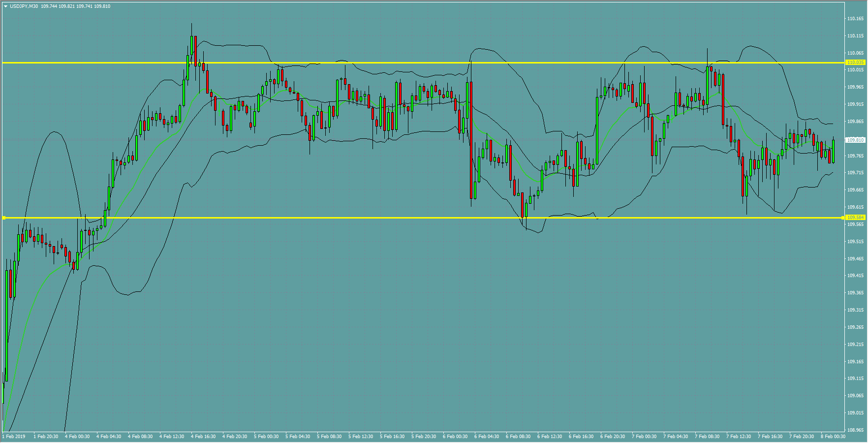Click the 109.965 price axis label
The image size is (868, 443).
(x=855, y=87)
